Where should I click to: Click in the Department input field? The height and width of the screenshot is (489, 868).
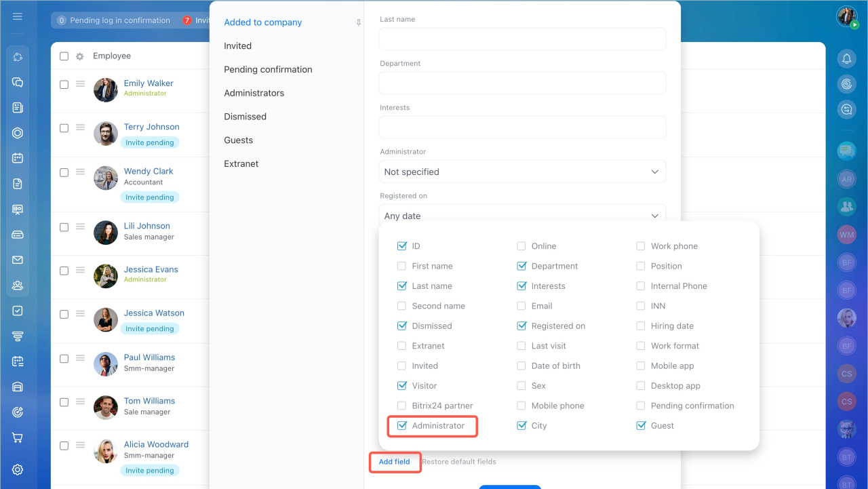522,83
